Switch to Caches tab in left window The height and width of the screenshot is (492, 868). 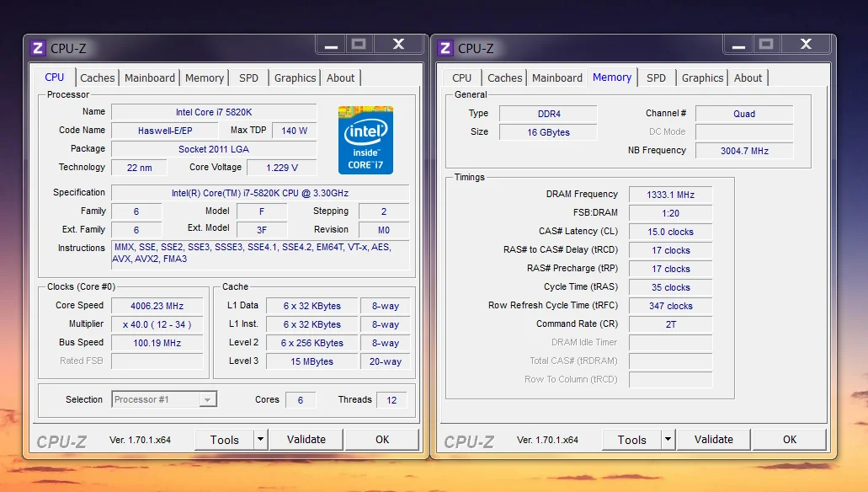tap(97, 78)
